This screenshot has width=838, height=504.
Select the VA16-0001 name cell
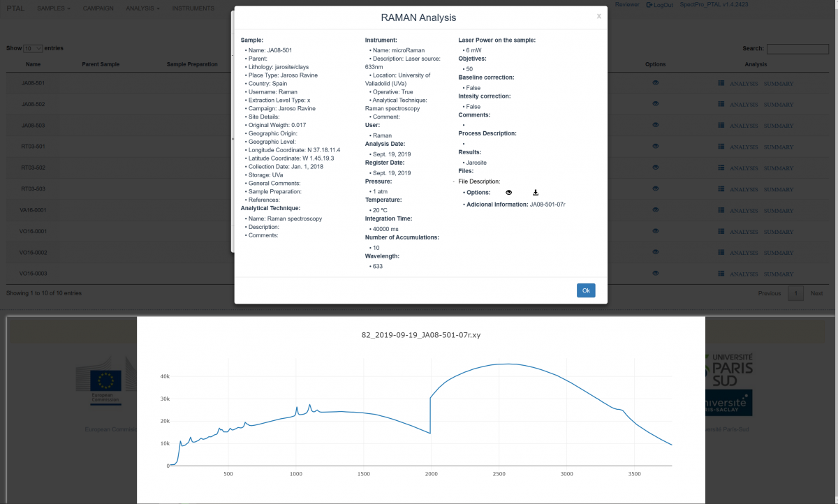point(34,209)
